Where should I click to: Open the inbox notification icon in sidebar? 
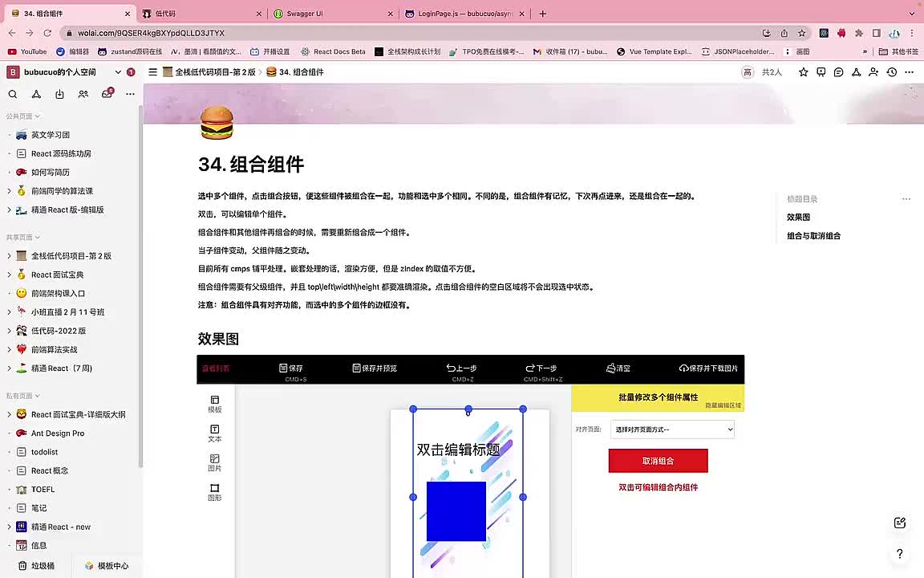(107, 94)
